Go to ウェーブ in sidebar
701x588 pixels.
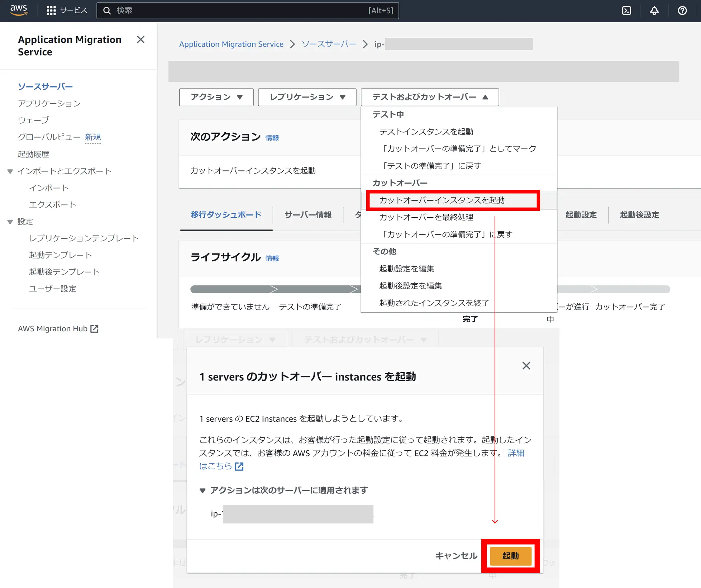tap(33, 120)
